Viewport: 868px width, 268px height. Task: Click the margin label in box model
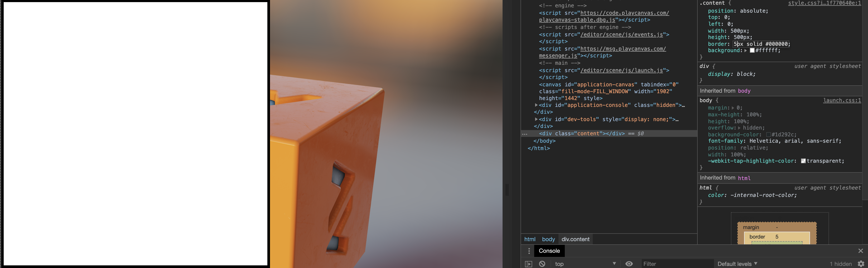tap(751, 228)
